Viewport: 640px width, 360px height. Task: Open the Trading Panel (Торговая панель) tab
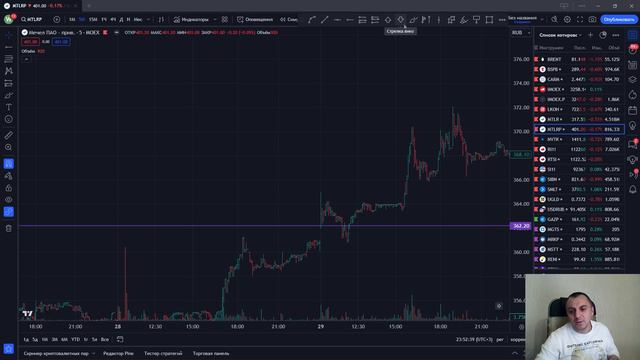(x=211, y=353)
